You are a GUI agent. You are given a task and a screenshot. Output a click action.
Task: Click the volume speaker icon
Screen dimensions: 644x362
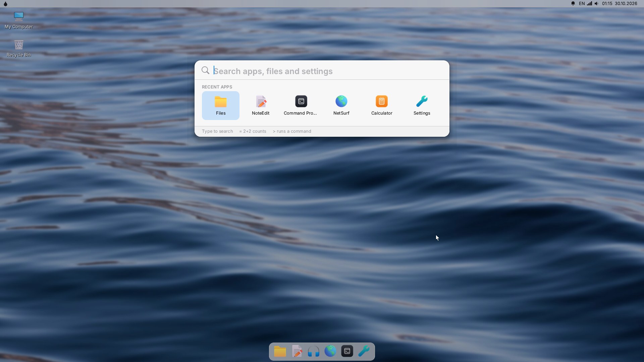(x=597, y=4)
